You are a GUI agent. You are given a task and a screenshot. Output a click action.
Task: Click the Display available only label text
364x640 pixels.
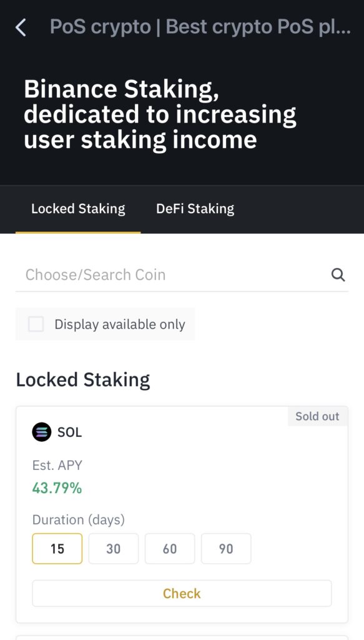(120, 324)
